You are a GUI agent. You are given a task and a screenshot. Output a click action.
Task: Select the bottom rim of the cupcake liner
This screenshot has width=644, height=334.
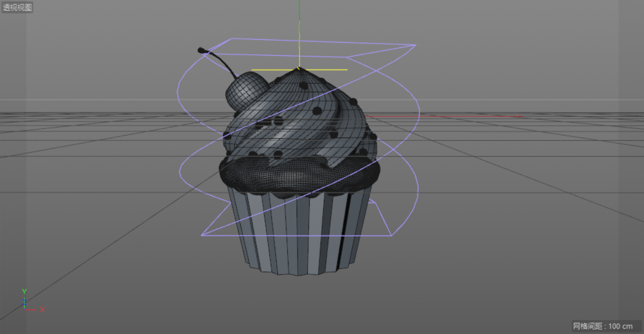(300, 272)
